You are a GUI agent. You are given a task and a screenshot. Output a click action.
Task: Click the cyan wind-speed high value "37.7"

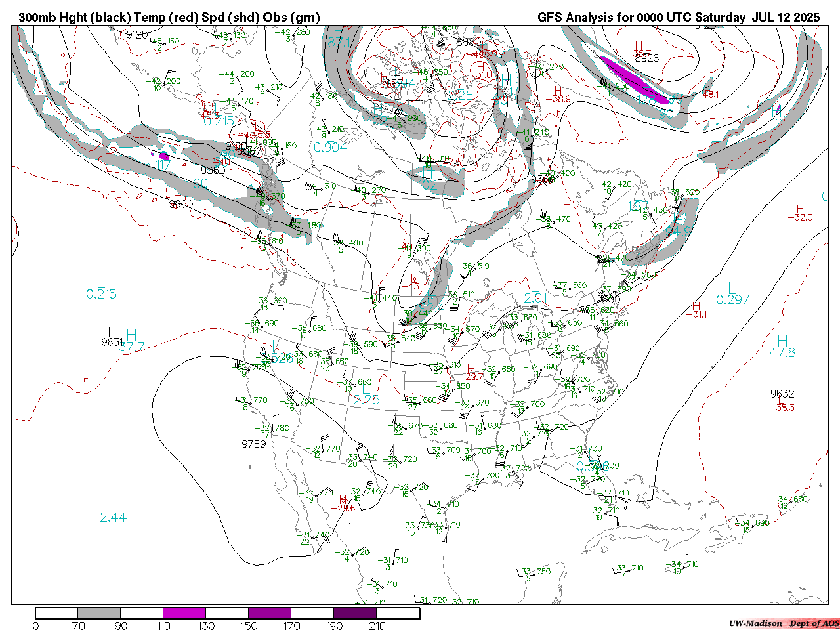point(132,347)
